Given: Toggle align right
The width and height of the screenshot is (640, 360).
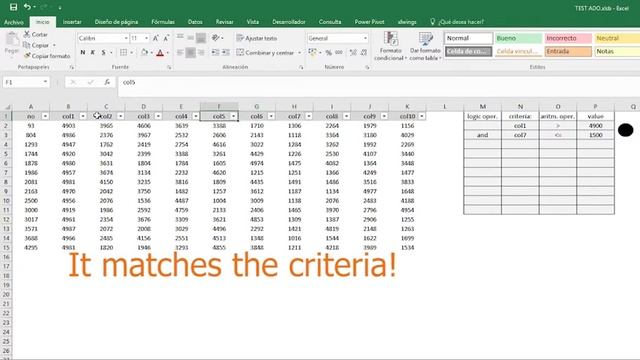Looking at the screenshot, I should pyautogui.click(x=201, y=52).
